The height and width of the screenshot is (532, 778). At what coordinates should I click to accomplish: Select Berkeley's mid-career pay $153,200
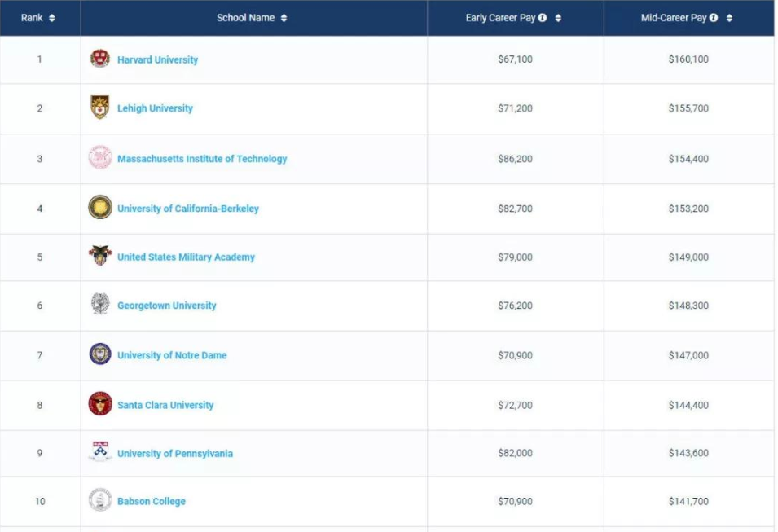[688, 209]
